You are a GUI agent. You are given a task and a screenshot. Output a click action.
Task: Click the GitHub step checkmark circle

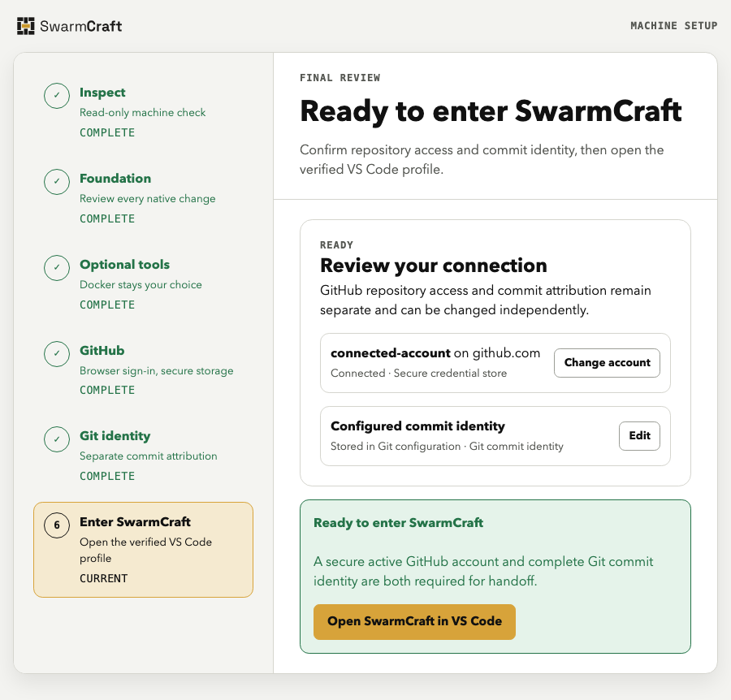pyautogui.click(x=57, y=354)
